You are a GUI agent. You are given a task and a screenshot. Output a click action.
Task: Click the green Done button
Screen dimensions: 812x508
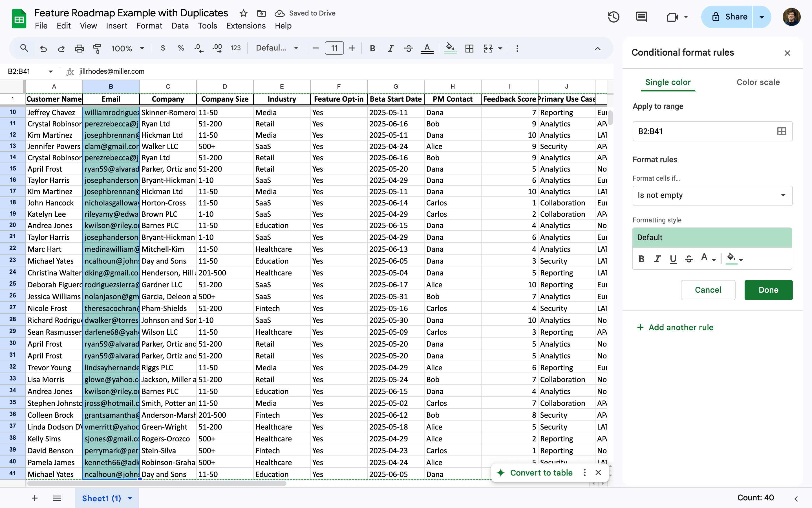768,290
